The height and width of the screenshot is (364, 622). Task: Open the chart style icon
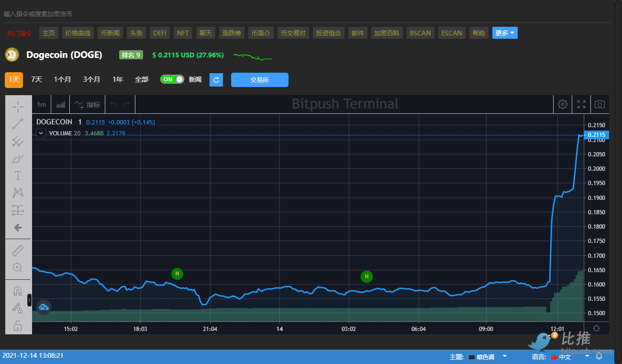tap(61, 104)
